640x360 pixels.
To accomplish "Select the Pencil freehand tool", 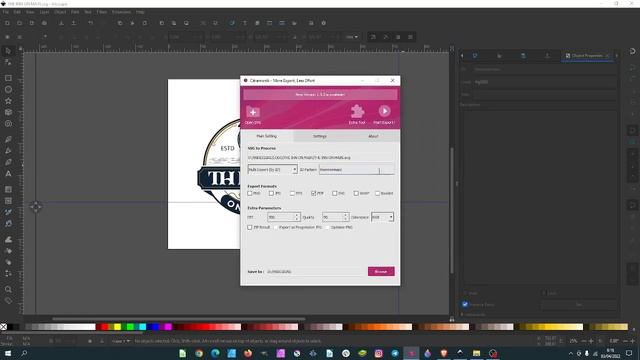I will [x=8, y=139].
